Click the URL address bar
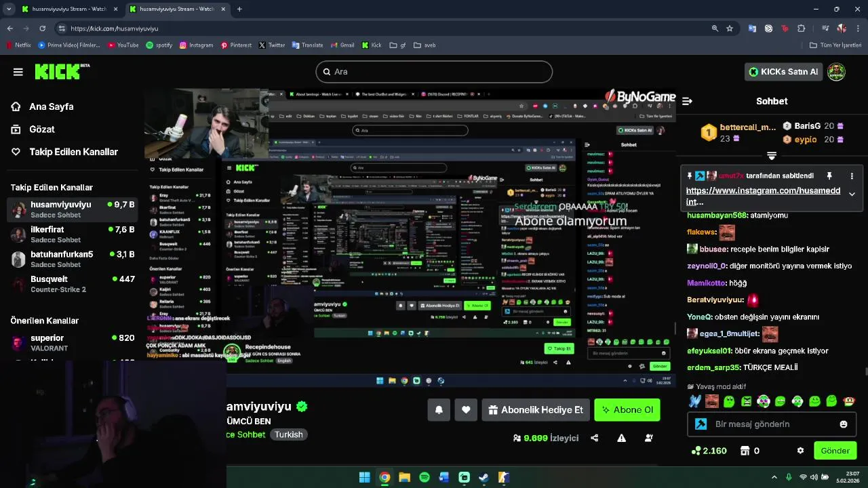Screen dimensions: 868x488 pyautogui.click(x=380, y=28)
